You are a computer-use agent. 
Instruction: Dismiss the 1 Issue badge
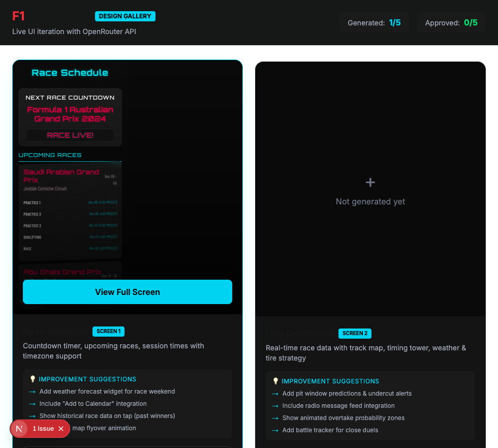61,429
